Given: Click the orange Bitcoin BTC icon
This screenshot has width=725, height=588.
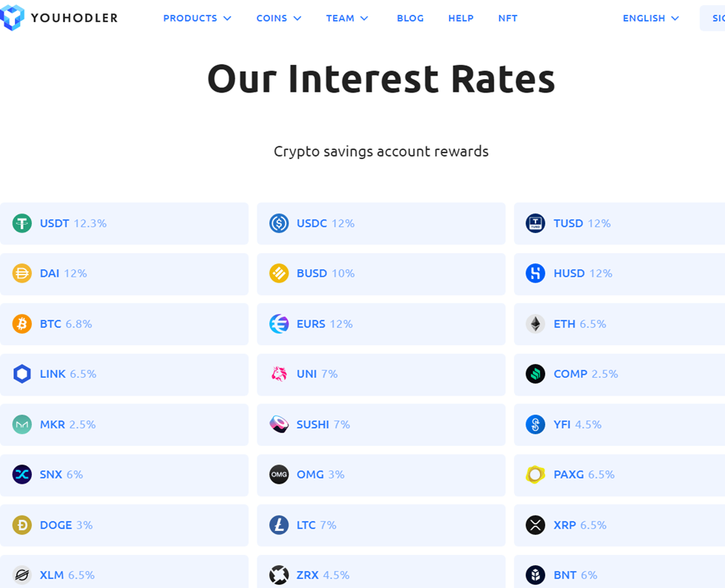Looking at the screenshot, I should point(21,324).
